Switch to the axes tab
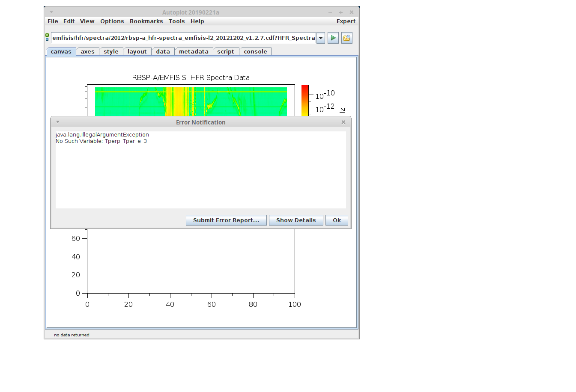The width and height of the screenshot is (576, 392). click(x=87, y=52)
